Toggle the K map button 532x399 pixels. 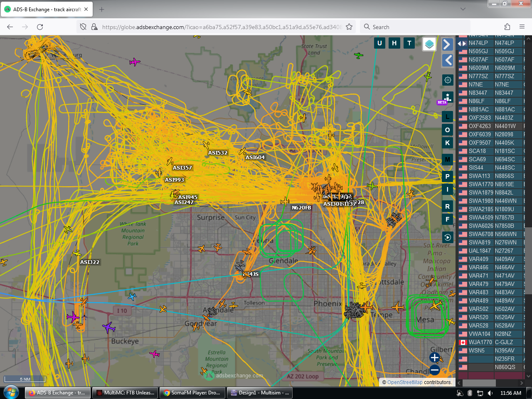[448, 143]
